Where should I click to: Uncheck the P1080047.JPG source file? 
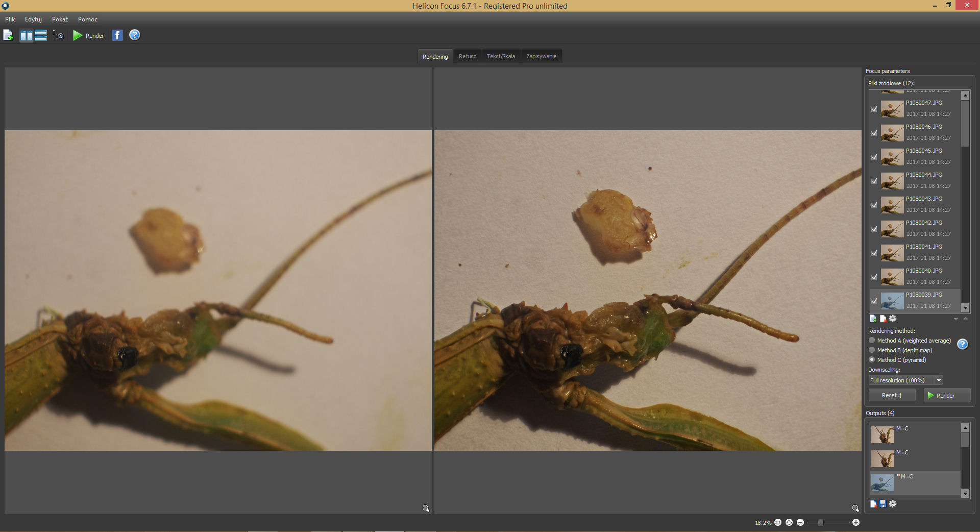(x=874, y=109)
